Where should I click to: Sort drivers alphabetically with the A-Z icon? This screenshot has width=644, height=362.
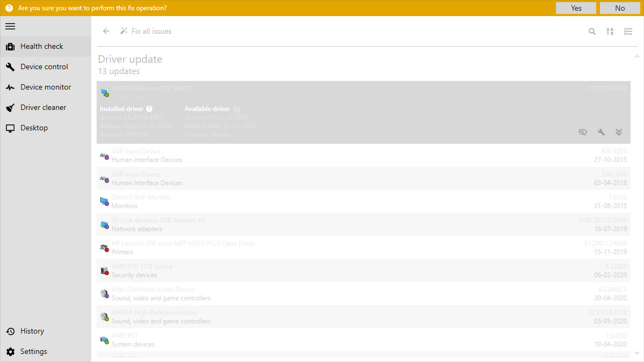[610, 31]
